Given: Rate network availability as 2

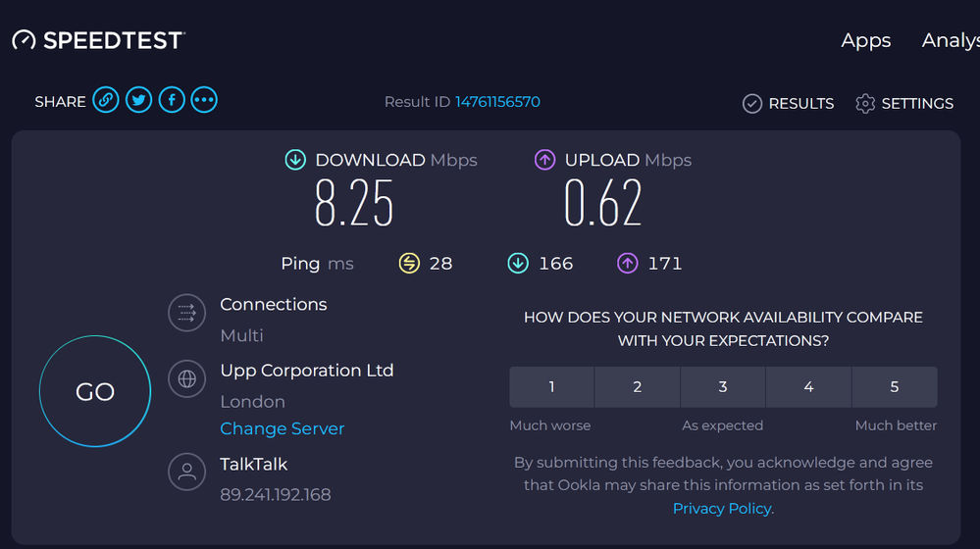Looking at the screenshot, I should click(x=638, y=386).
